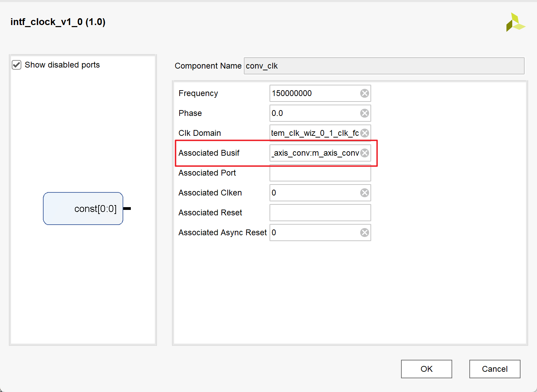Clear the Associated Busif field value
The image size is (537, 392).
click(x=365, y=153)
